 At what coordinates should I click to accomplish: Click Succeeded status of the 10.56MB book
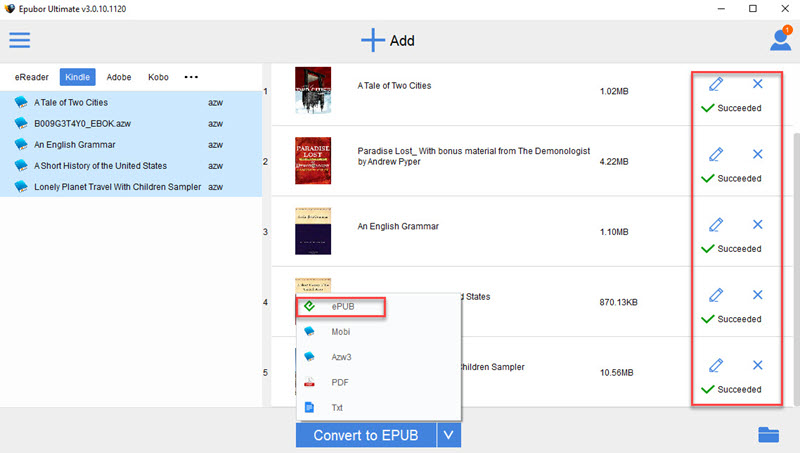click(731, 390)
